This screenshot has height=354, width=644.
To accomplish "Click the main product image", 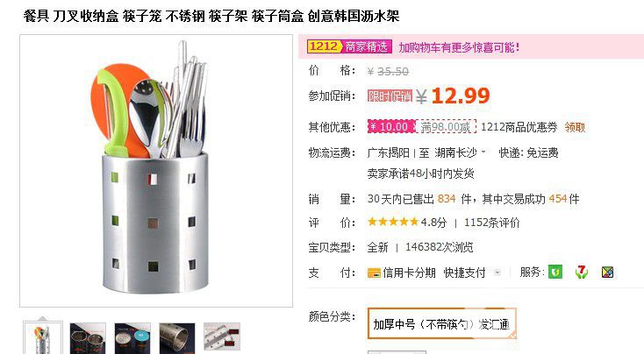I will coord(156,171).
